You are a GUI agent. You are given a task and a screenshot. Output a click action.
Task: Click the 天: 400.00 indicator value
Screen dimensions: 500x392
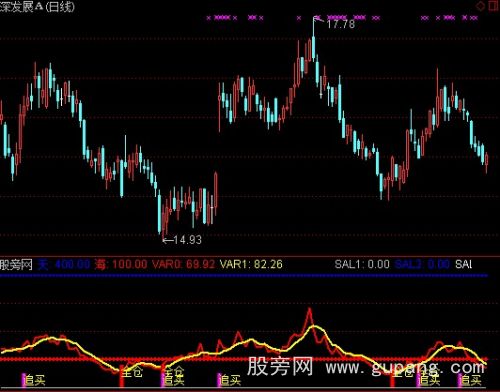64,265
